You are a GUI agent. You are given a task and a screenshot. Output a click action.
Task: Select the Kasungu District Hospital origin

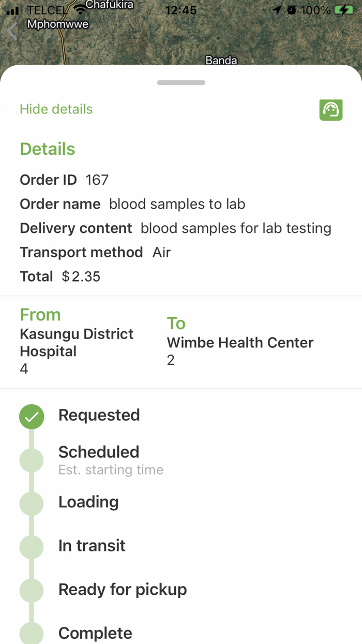(77, 342)
